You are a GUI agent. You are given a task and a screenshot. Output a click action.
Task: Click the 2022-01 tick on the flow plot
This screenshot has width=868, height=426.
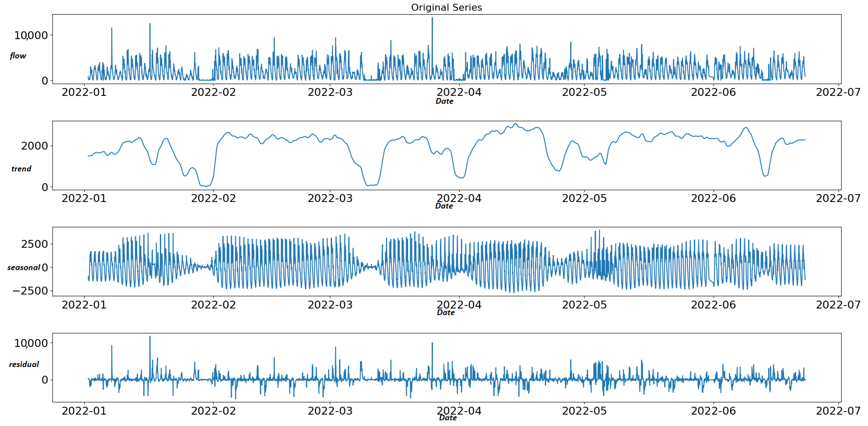coord(84,92)
